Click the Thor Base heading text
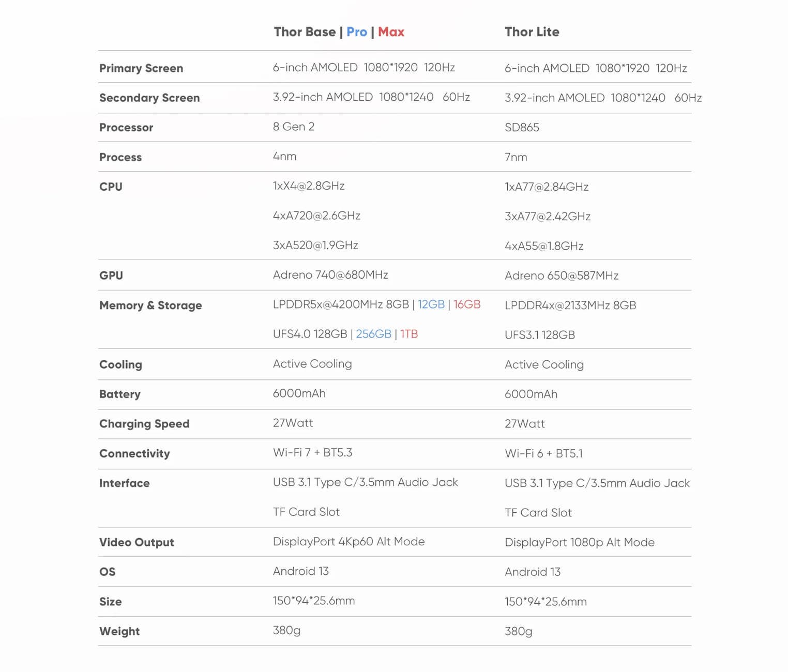788x672 pixels. click(x=305, y=32)
